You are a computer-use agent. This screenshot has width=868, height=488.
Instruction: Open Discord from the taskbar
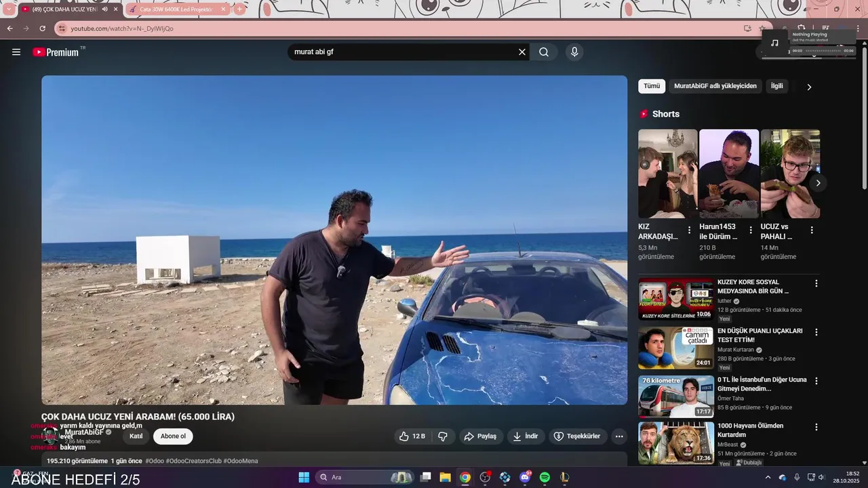point(525,477)
